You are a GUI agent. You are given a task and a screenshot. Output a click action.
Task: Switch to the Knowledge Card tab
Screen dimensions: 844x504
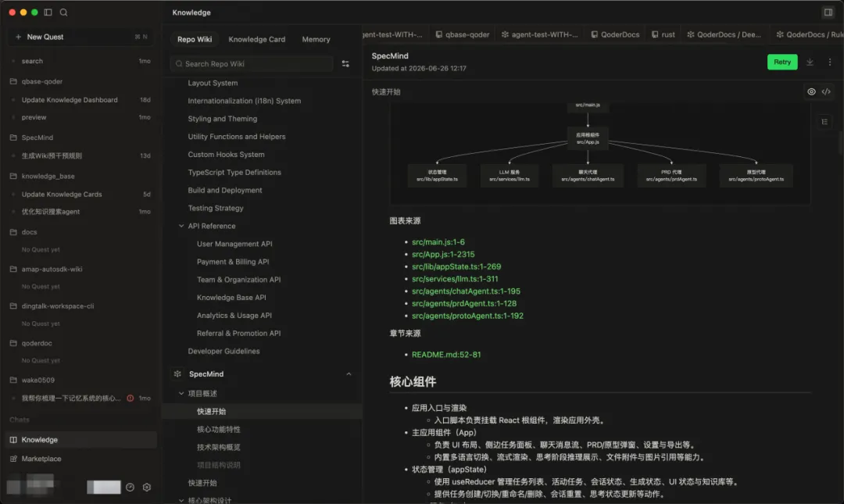coord(257,39)
